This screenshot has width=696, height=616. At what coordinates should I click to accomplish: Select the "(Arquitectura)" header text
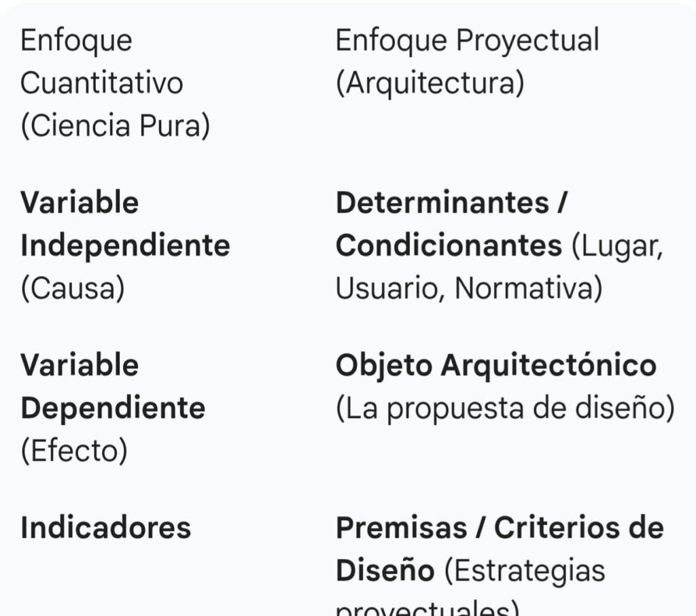(430, 84)
